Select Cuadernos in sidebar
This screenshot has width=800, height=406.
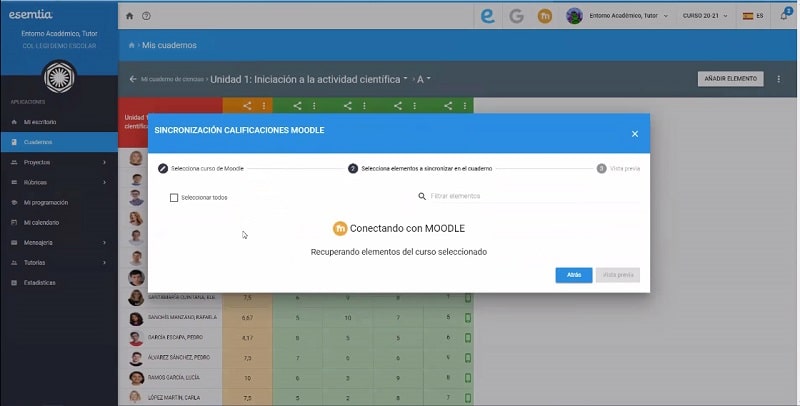pyautogui.click(x=59, y=142)
